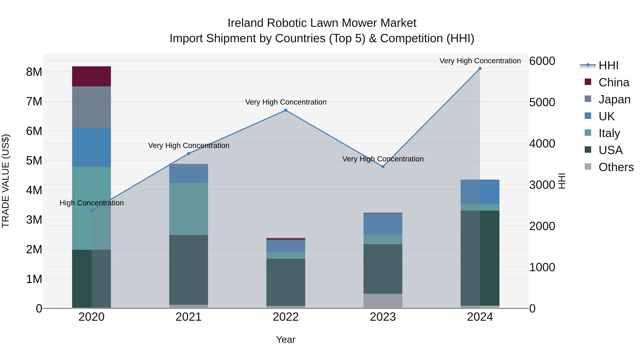Click the China maroon legend swatch
This screenshot has width=644, height=362.
[x=588, y=82]
